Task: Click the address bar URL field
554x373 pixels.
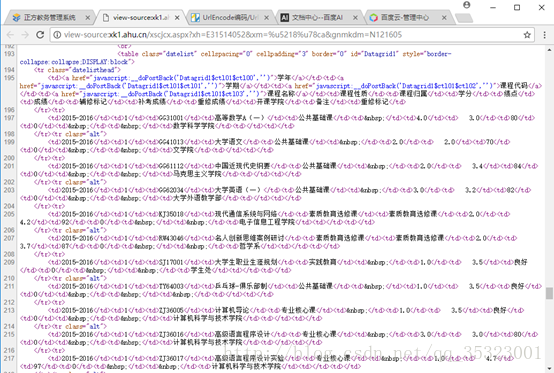Action: (291, 35)
